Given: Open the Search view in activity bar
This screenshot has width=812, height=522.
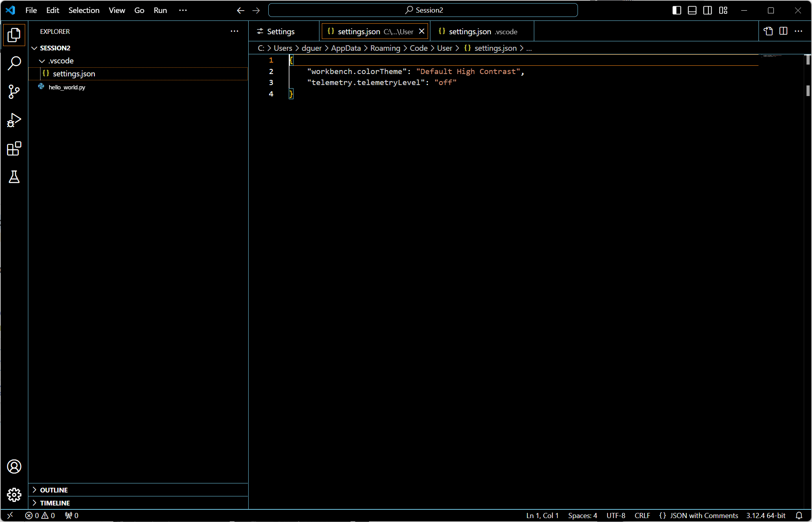Looking at the screenshot, I should click(x=14, y=63).
